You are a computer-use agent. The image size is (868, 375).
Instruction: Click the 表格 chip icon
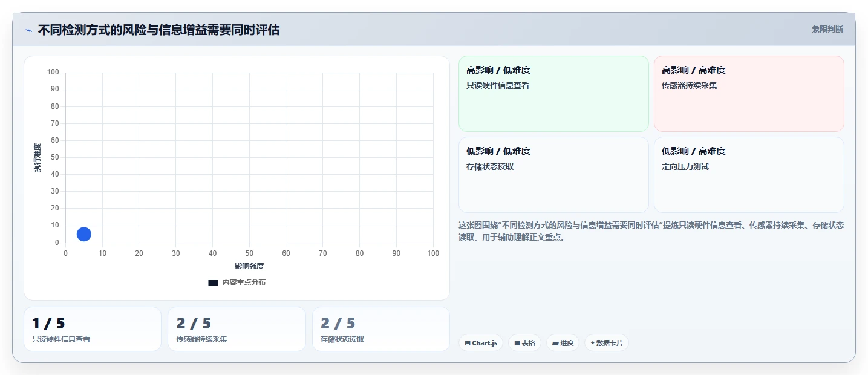(x=517, y=343)
